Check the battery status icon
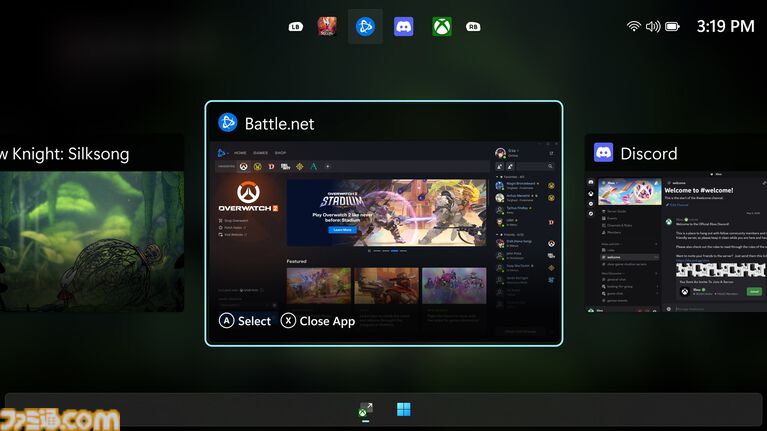 pyautogui.click(x=673, y=26)
